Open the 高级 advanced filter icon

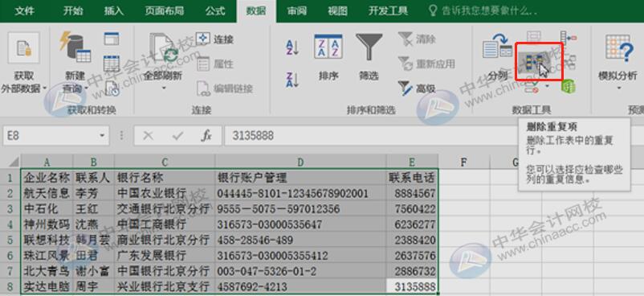point(405,88)
